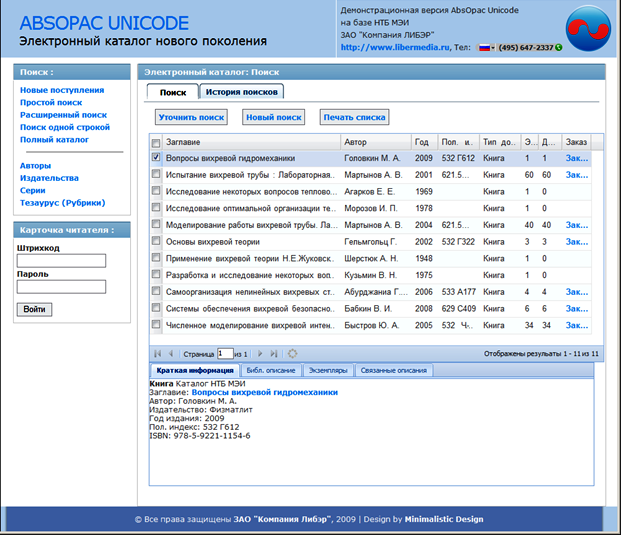Click the green call icon after phone number
This screenshot has width=621, height=535.
(x=559, y=48)
